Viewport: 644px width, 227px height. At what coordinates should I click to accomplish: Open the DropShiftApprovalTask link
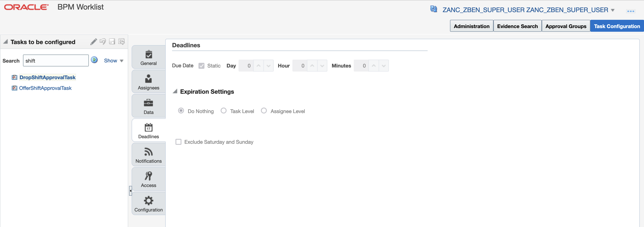[47, 78]
